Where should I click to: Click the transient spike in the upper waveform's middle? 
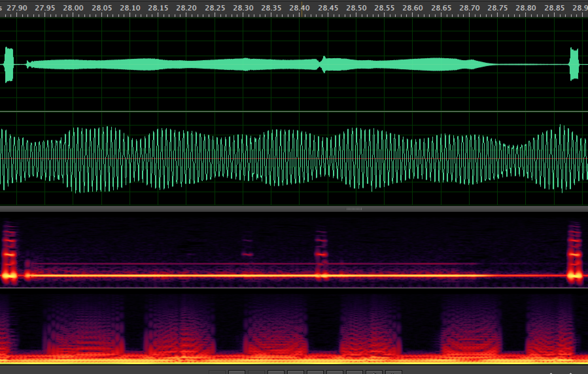(323, 64)
